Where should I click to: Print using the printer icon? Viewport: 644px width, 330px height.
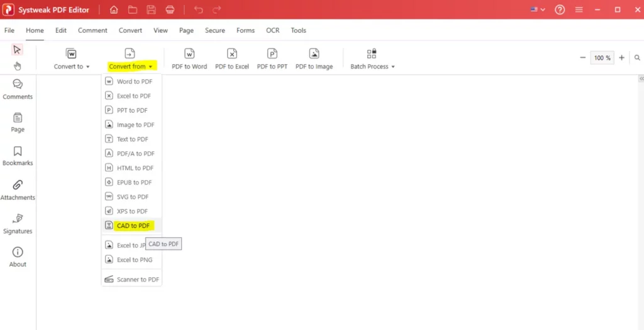170,10
